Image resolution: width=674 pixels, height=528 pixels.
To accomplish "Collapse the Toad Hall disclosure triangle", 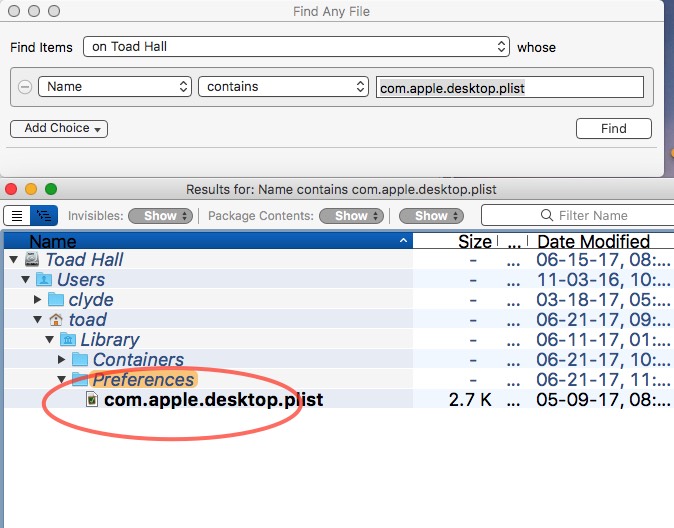I will coord(14,260).
